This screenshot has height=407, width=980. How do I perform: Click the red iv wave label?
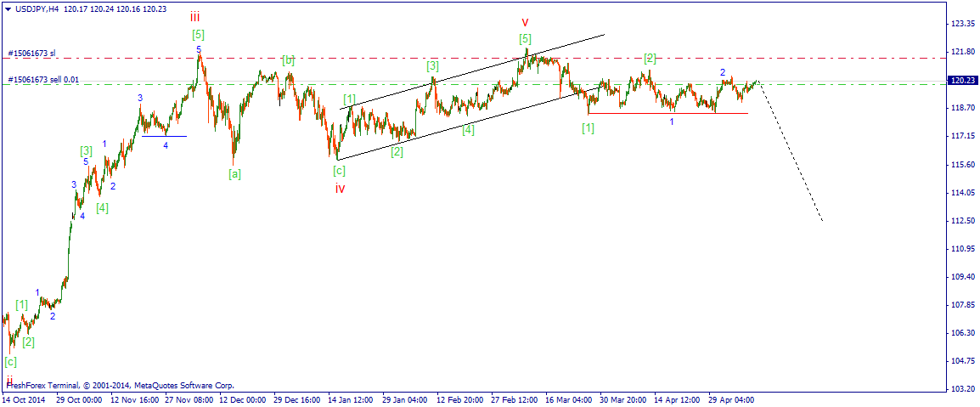coord(340,188)
